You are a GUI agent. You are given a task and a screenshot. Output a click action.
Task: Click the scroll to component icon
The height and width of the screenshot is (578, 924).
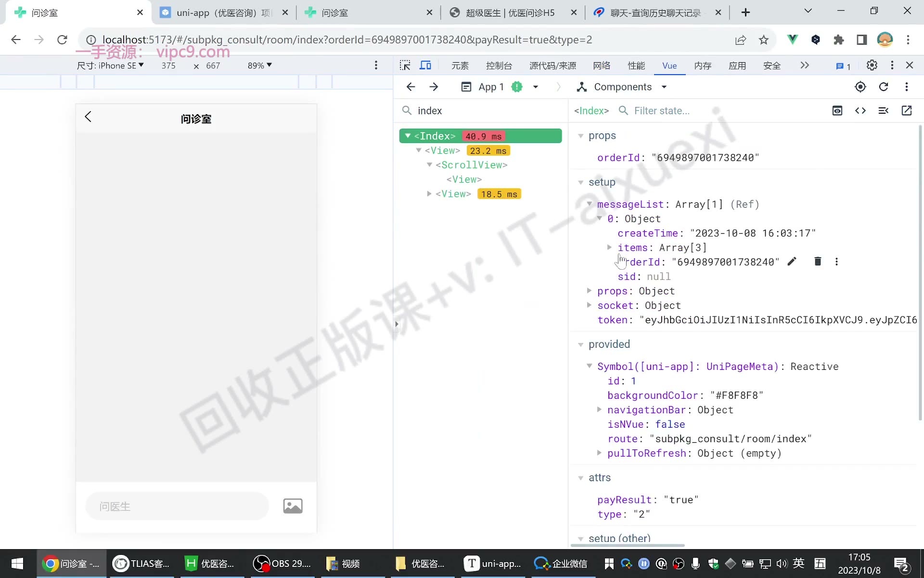pyautogui.click(x=837, y=111)
